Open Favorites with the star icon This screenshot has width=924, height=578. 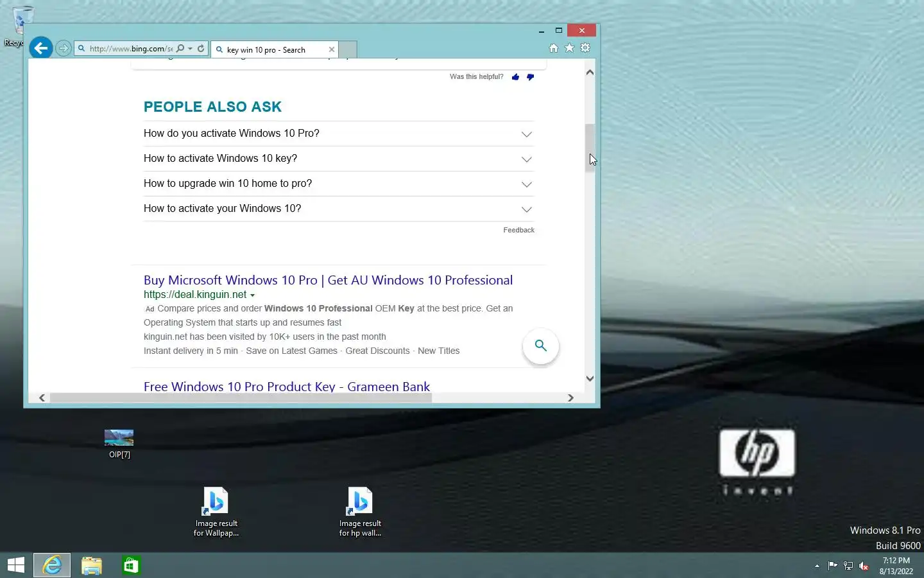569,48
